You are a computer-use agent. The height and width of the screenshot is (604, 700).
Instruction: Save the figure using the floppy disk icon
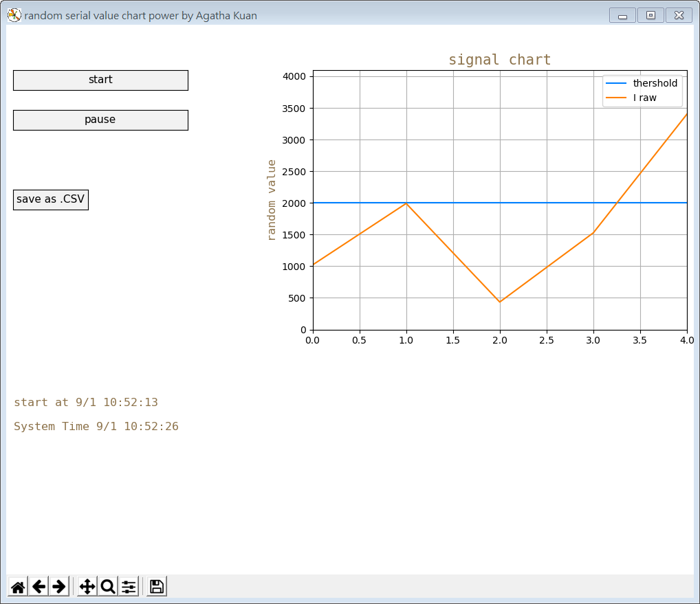click(x=155, y=586)
